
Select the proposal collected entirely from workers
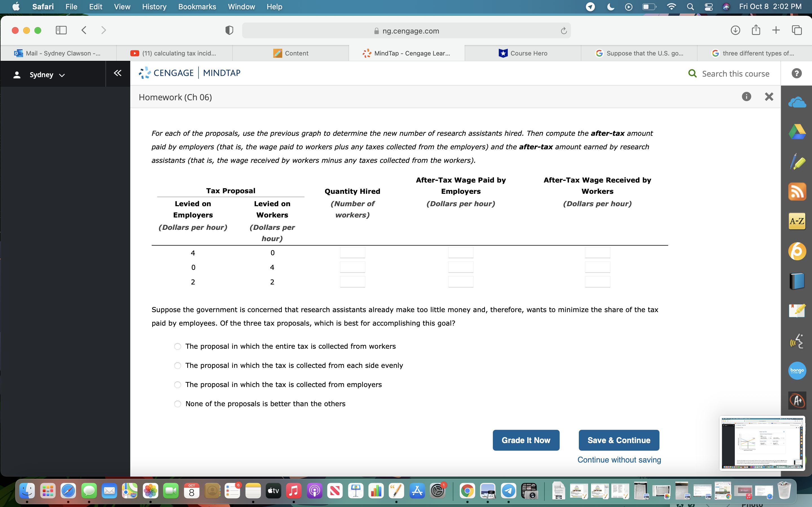point(178,346)
